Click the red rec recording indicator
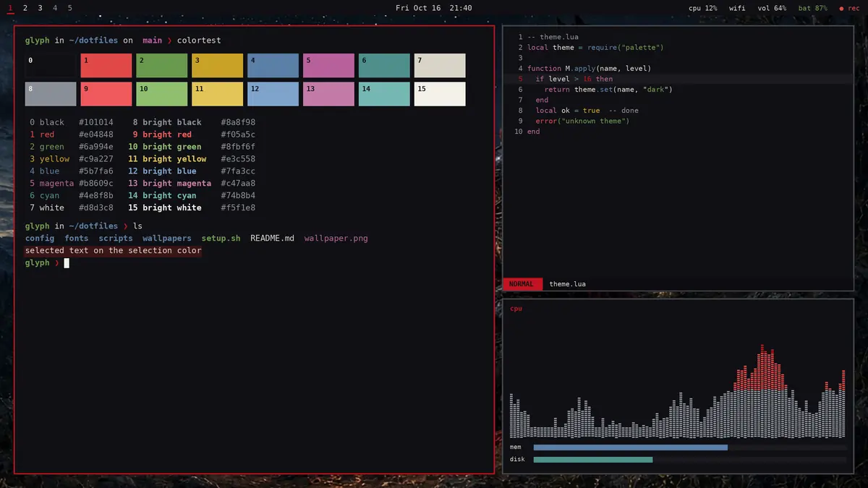 (x=849, y=8)
